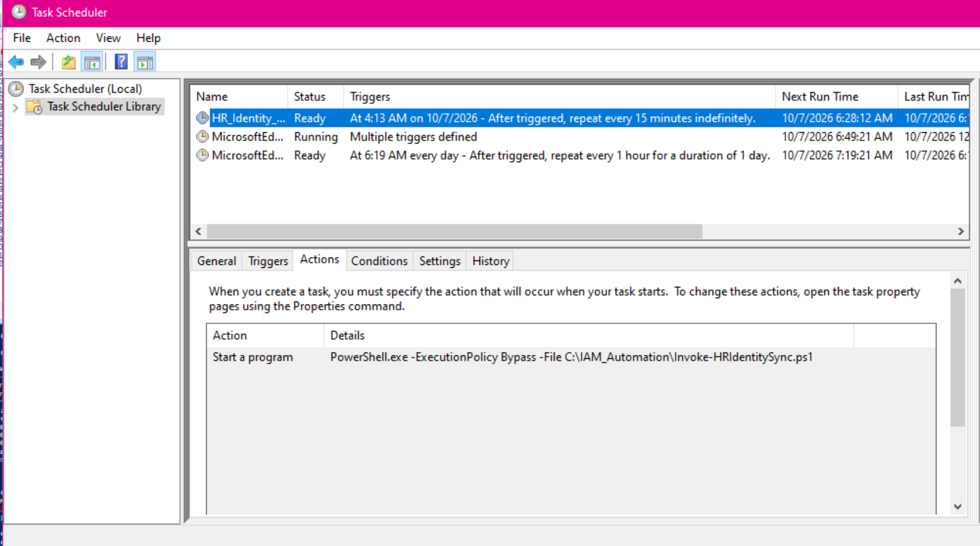Click the HR_Identity task clock icon
980x546 pixels.
coord(202,118)
